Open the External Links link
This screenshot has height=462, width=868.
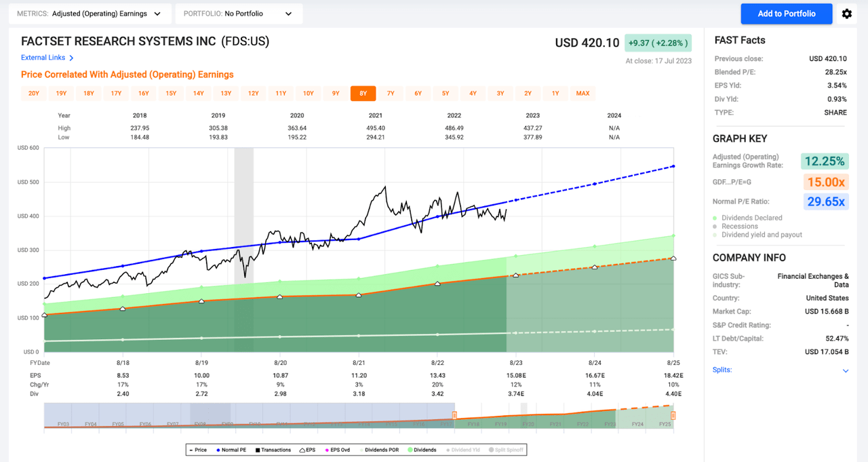(43, 58)
